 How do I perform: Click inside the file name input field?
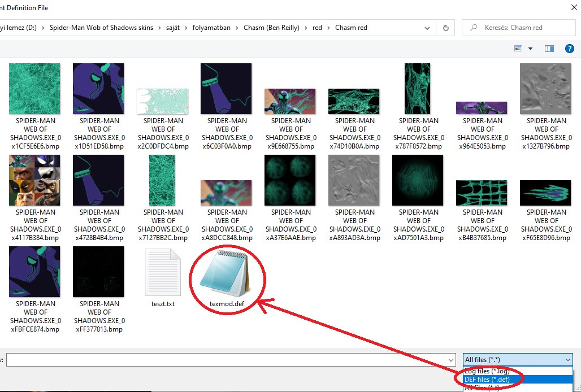[226, 359]
